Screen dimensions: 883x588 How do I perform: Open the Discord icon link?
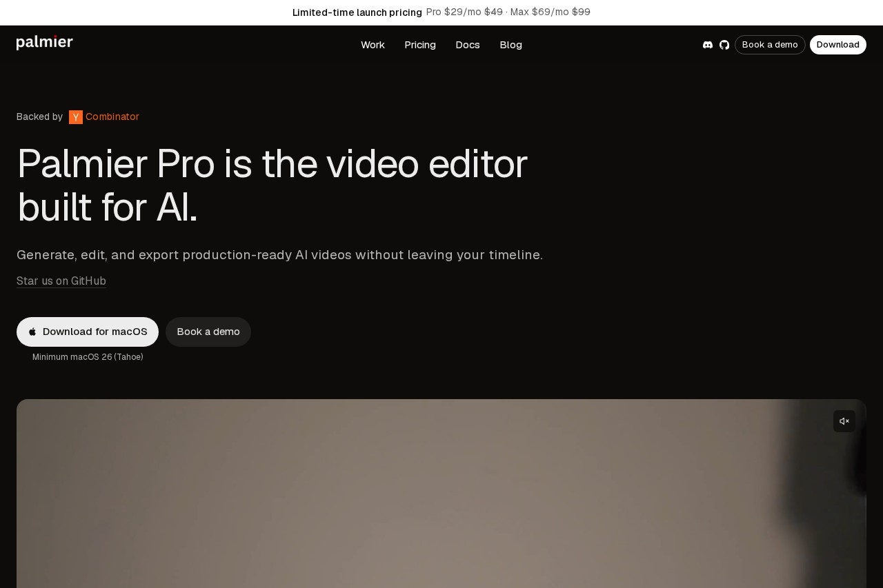[708, 45]
